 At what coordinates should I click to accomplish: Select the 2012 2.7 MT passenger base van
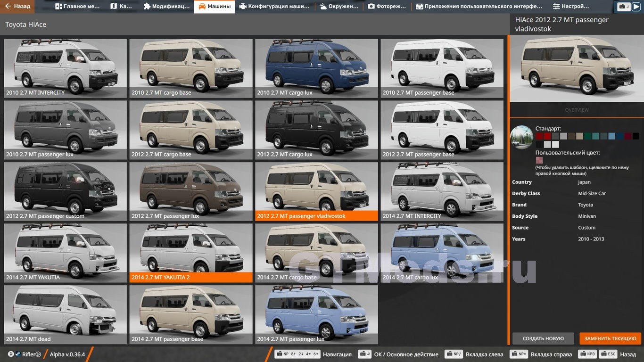(x=442, y=130)
